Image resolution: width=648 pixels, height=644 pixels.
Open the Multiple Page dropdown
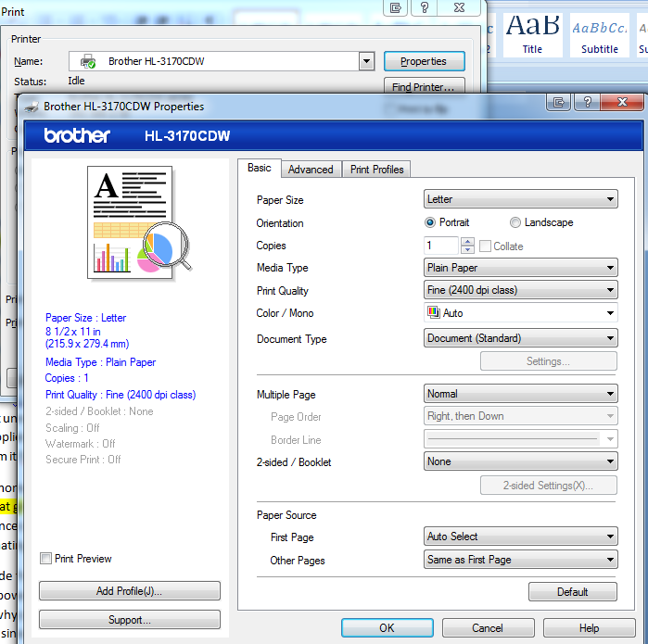(x=521, y=394)
